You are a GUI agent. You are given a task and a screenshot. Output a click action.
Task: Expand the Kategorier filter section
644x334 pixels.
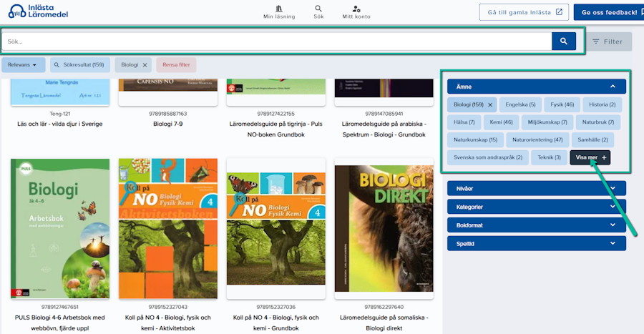click(x=537, y=207)
